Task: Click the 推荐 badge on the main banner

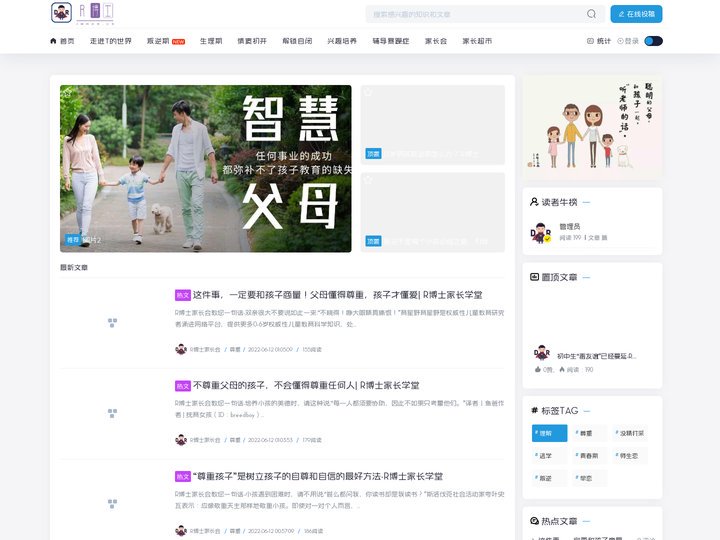Action: [73, 240]
